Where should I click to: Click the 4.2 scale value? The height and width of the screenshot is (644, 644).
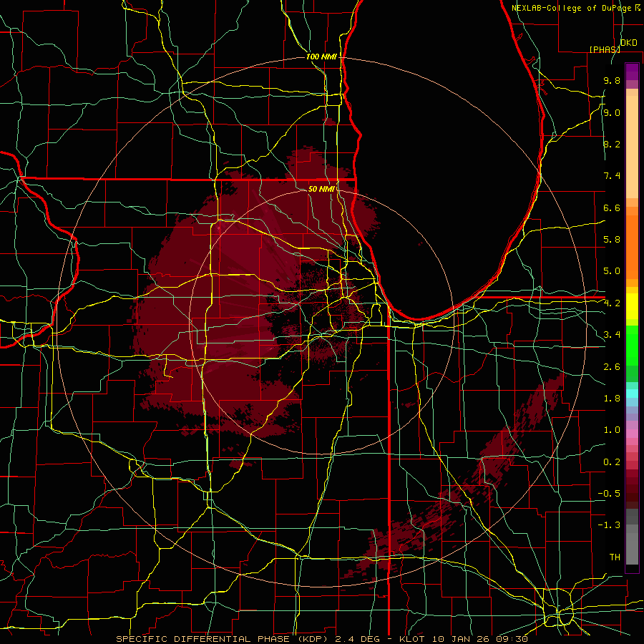tap(612, 303)
